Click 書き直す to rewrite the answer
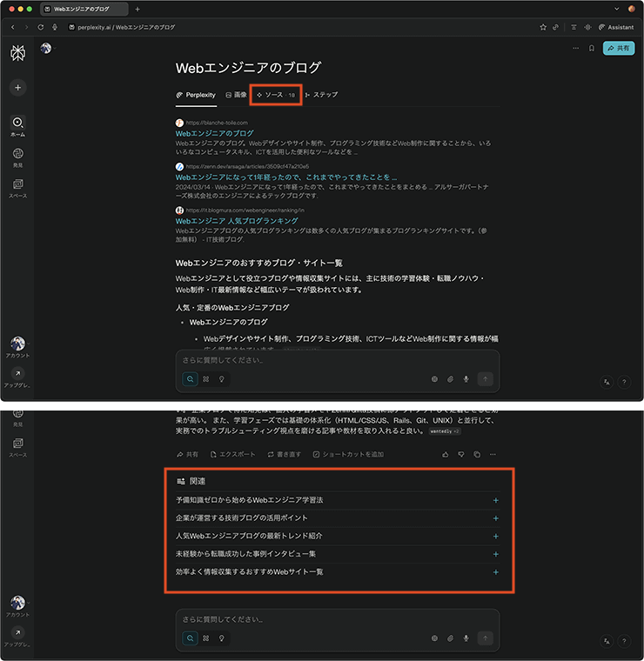This screenshot has height=661, width=644. (285, 454)
